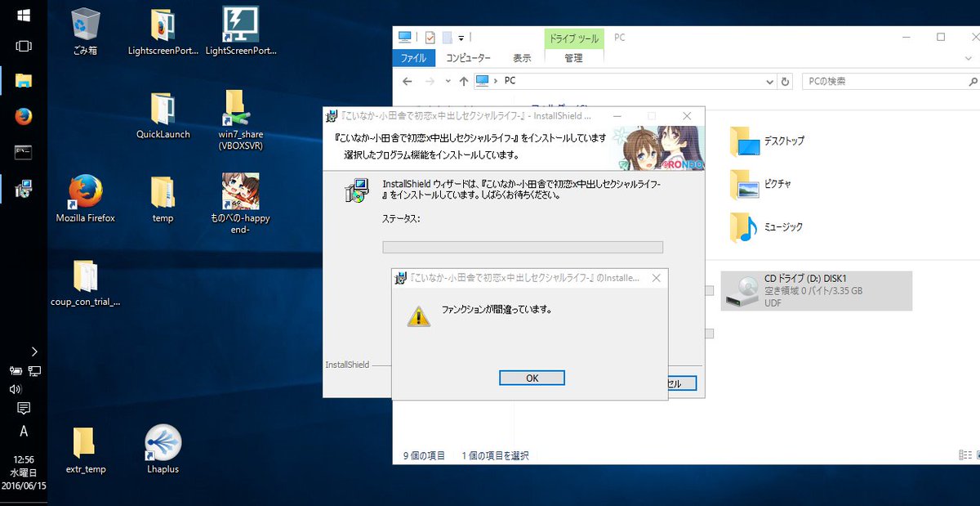Click OK in the error dialog
Screen dimensions: 980x506
click(532, 378)
